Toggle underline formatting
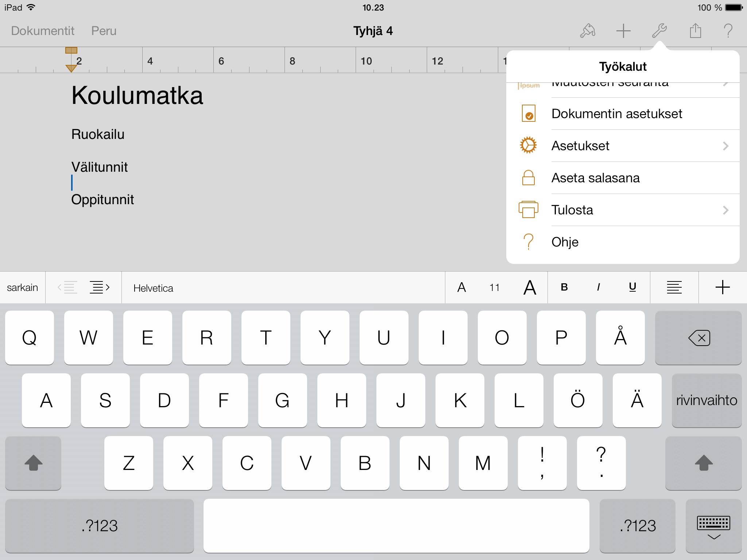 tap(632, 288)
